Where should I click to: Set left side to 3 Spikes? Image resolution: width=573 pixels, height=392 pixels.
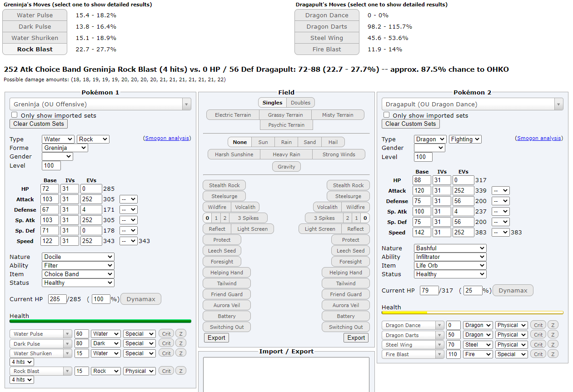coord(248,218)
